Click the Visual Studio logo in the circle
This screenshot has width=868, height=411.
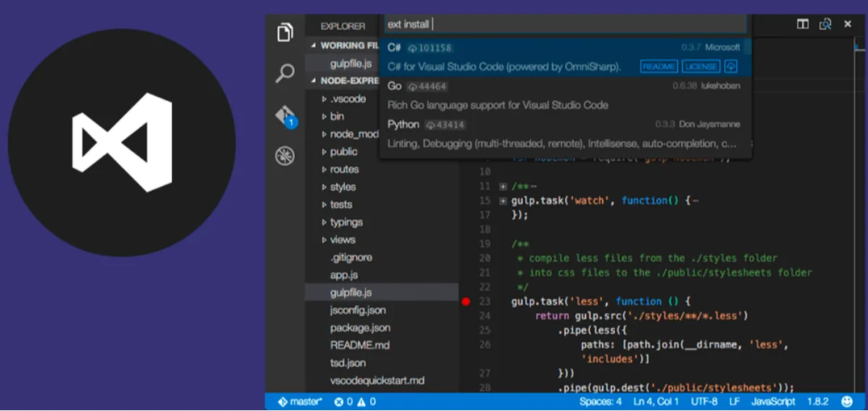pos(122,142)
